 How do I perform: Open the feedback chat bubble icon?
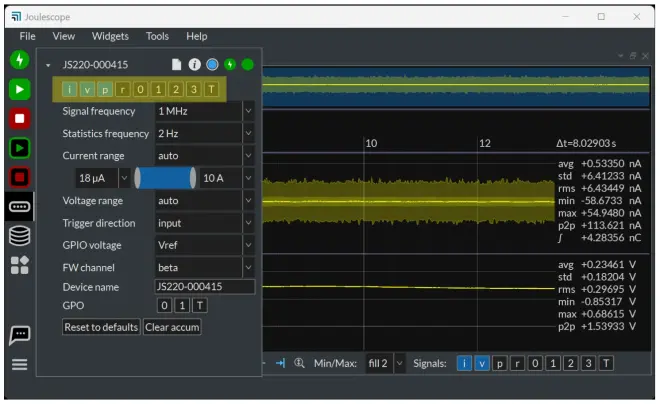pos(19,333)
